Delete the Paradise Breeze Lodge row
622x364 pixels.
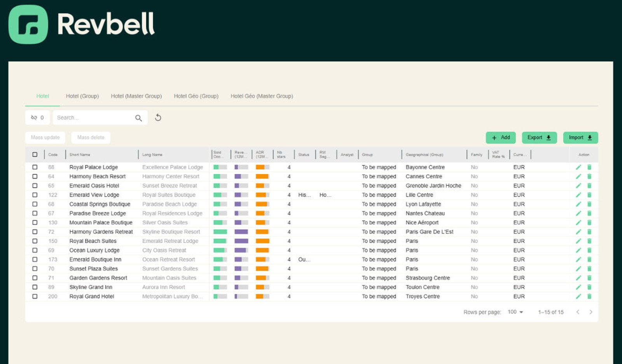pos(589,213)
